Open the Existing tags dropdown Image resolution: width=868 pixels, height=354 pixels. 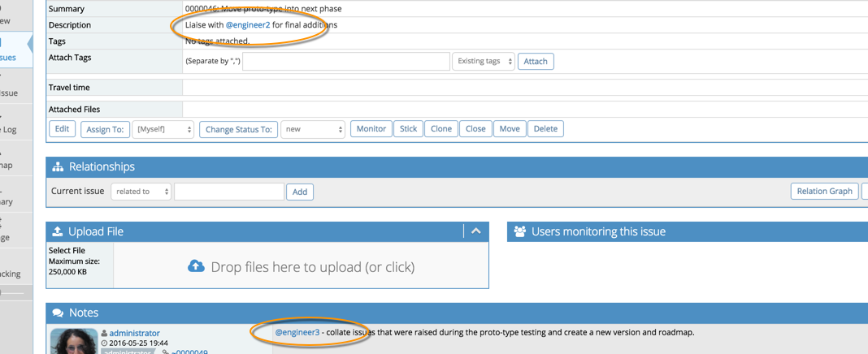(483, 62)
